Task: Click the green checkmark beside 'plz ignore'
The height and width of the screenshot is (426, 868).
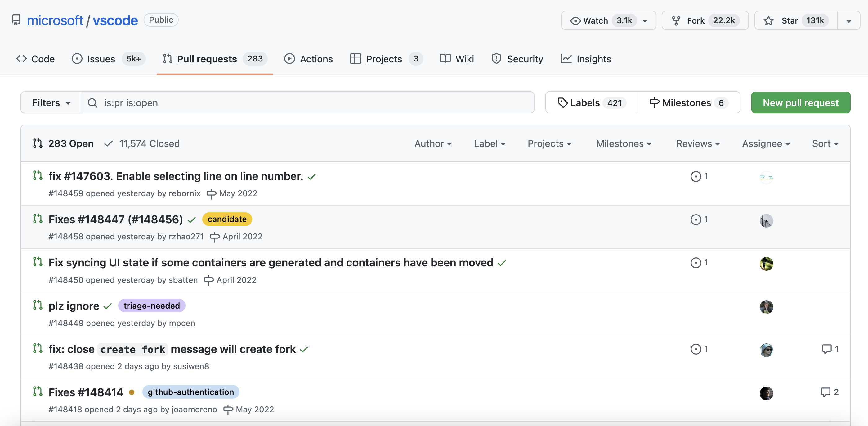Action: tap(107, 306)
